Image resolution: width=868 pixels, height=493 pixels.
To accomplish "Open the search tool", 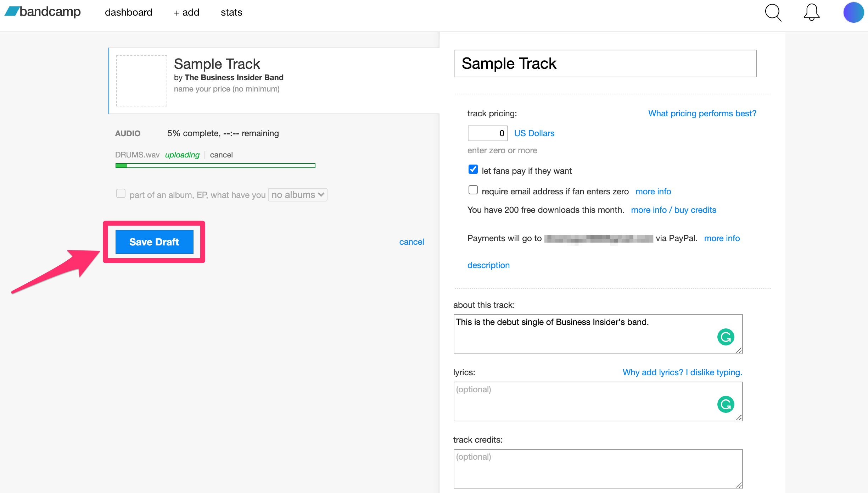I will [773, 12].
